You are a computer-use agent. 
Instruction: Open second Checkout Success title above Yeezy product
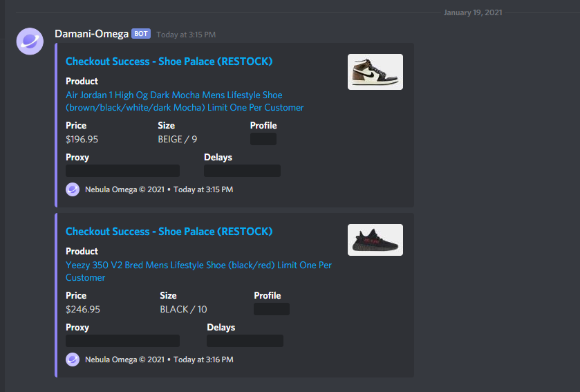point(169,231)
